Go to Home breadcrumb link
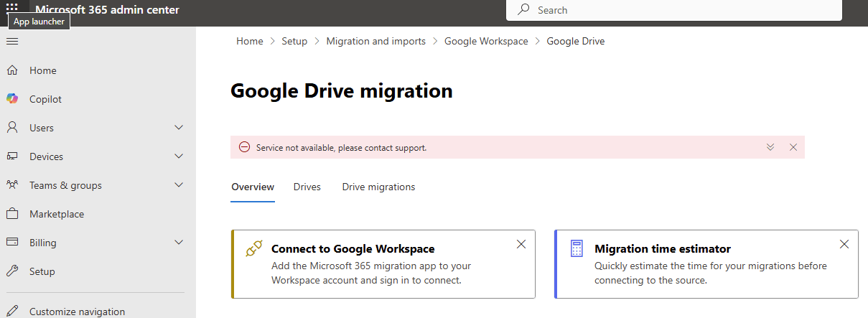Viewport: 868px width, 318px height. pos(250,41)
